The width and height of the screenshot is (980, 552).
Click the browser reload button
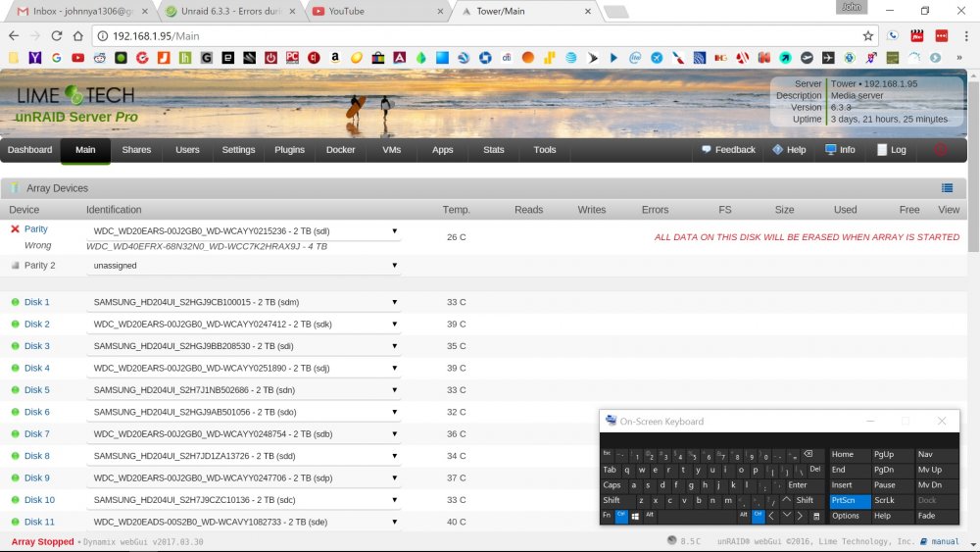(56, 36)
